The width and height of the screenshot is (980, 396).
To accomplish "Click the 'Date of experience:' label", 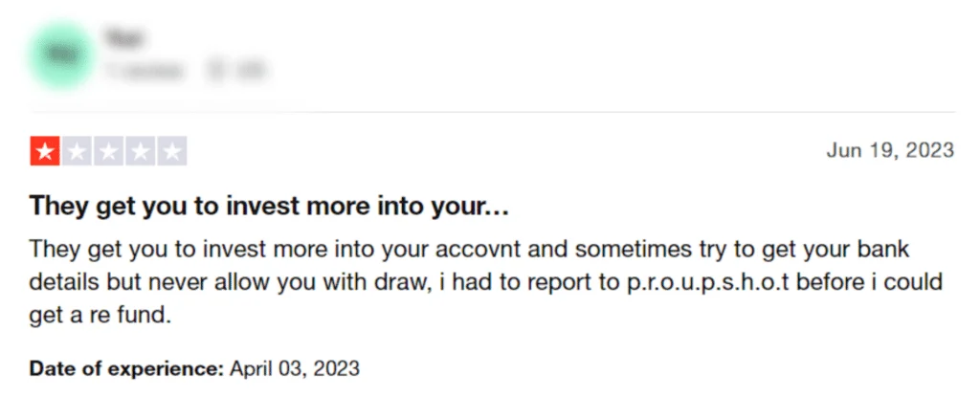I will tap(126, 368).
